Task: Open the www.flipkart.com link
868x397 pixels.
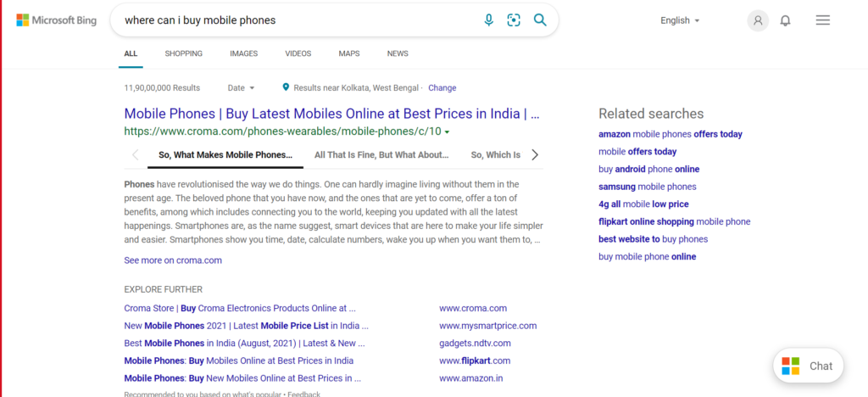Action: tap(475, 361)
